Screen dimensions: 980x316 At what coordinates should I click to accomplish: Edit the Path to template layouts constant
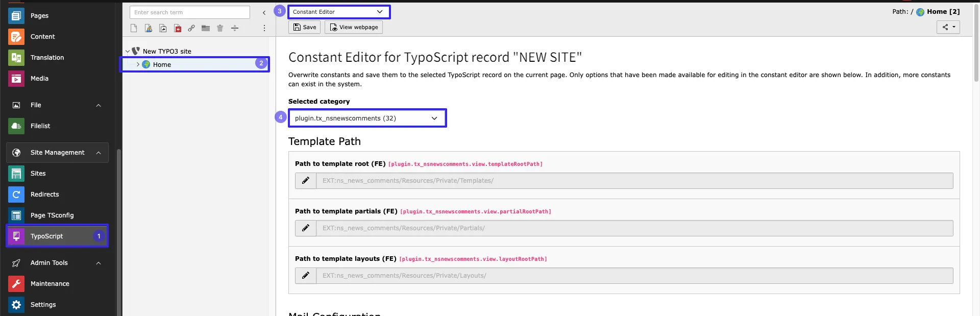(x=306, y=276)
